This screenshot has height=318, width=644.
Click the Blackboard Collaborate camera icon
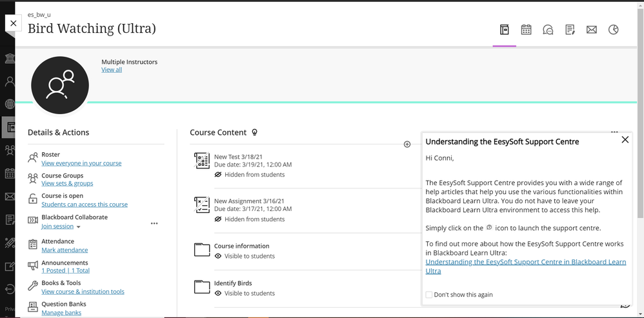(33, 221)
